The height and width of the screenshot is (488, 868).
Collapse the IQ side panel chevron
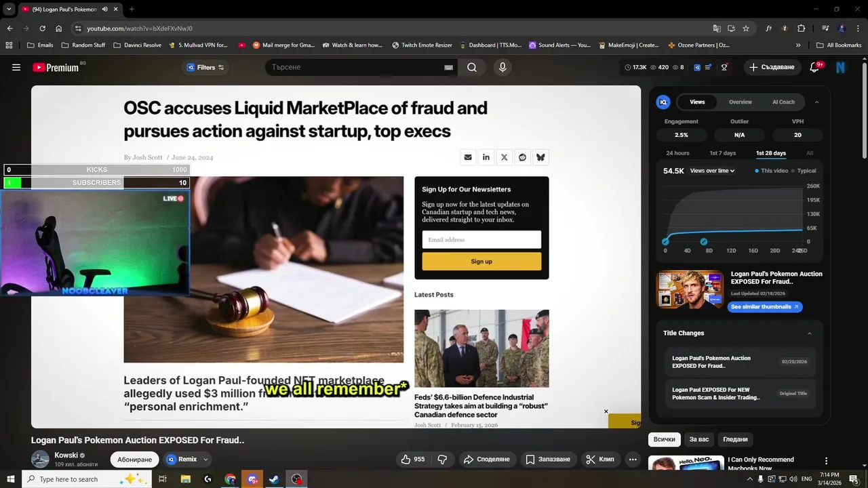point(816,102)
